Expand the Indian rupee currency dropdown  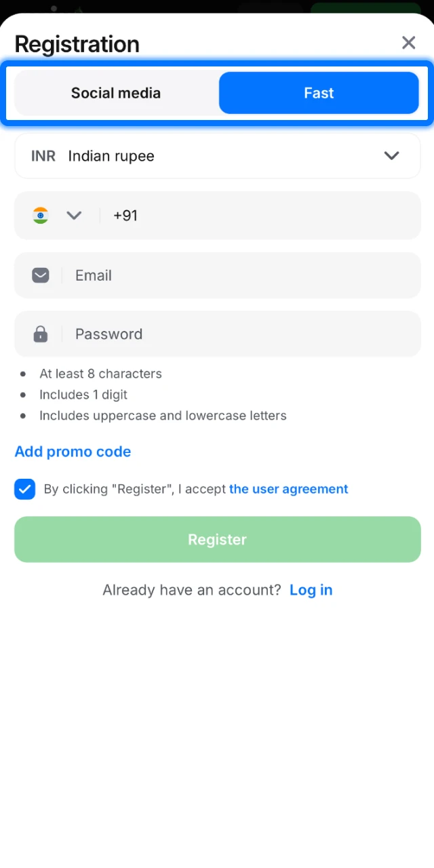pyautogui.click(x=392, y=155)
